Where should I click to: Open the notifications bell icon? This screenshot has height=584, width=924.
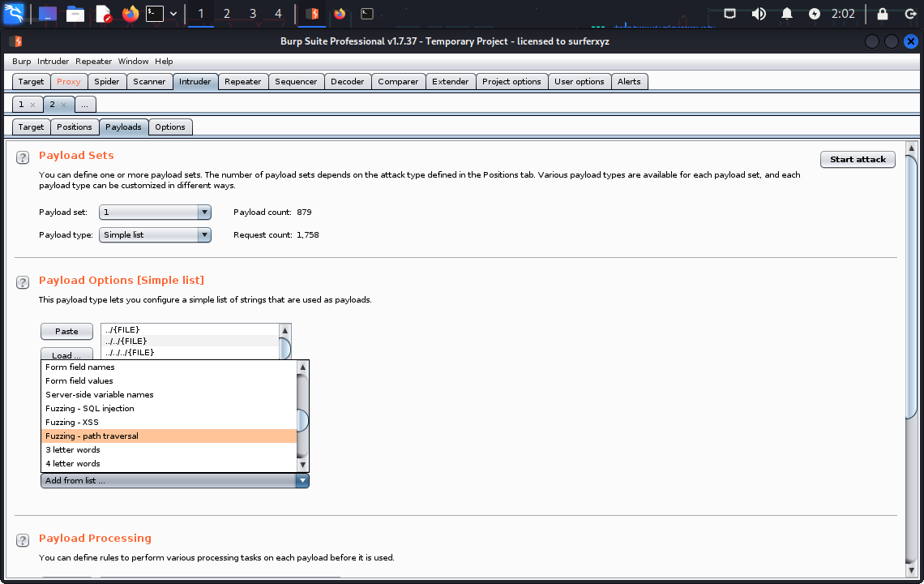click(x=787, y=14)
